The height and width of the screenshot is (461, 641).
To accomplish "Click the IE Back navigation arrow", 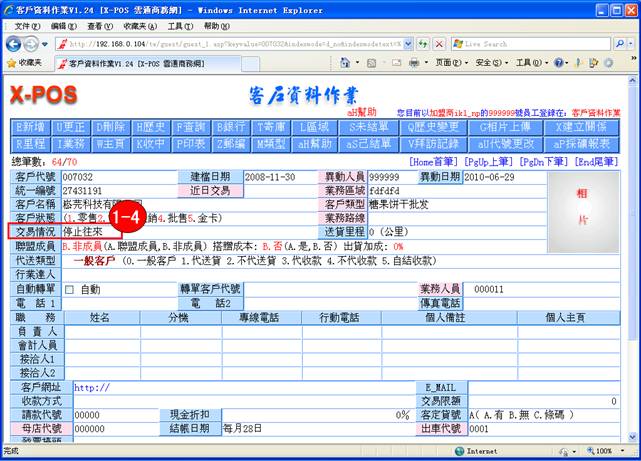I will tap(14, 44).
